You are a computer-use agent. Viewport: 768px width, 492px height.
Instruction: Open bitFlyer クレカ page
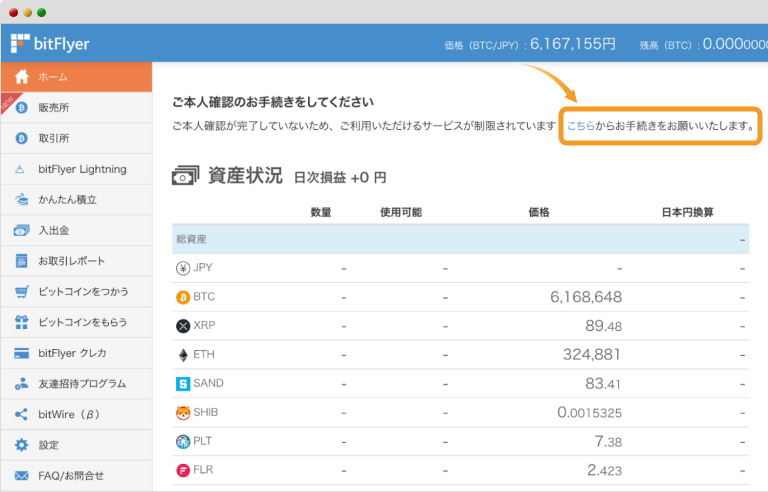pyautogui.click(x=76, y=353)
